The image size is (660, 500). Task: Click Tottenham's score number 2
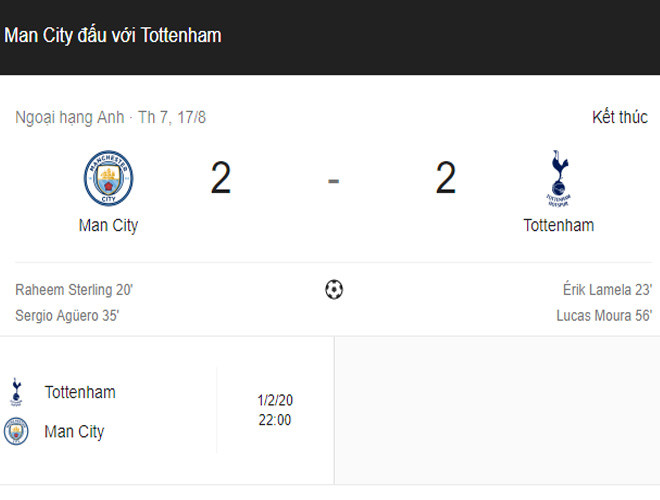click(x=445, y=179)
